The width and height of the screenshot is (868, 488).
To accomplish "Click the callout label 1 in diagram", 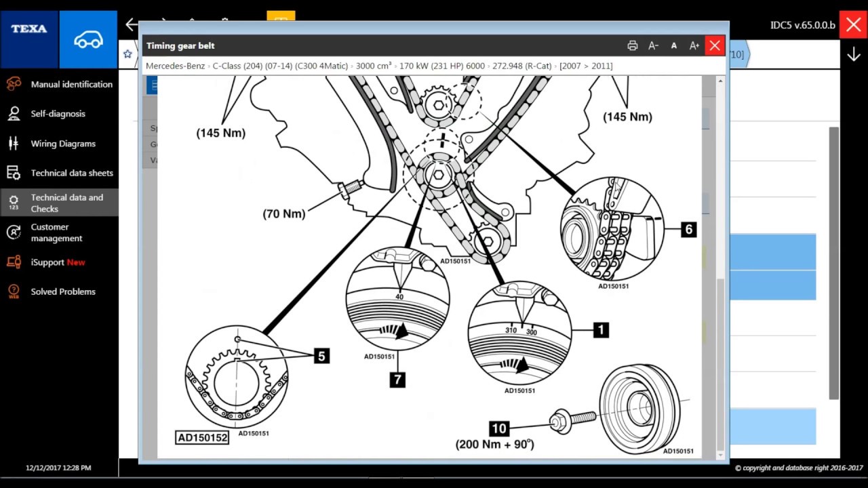I will 601,330.
